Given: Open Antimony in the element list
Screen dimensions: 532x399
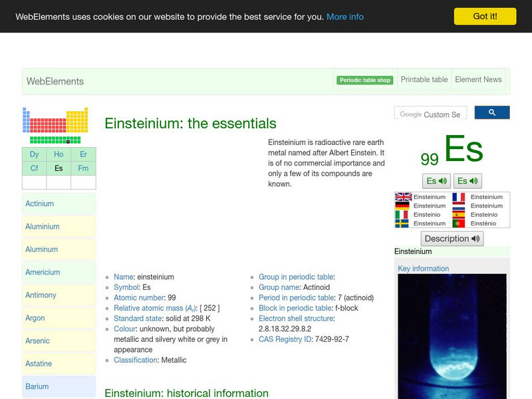Looking at the screenshot, I should 59,295.
